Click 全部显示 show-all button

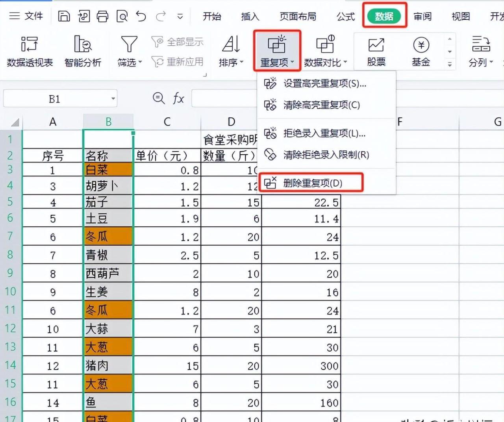pos(178,42)
